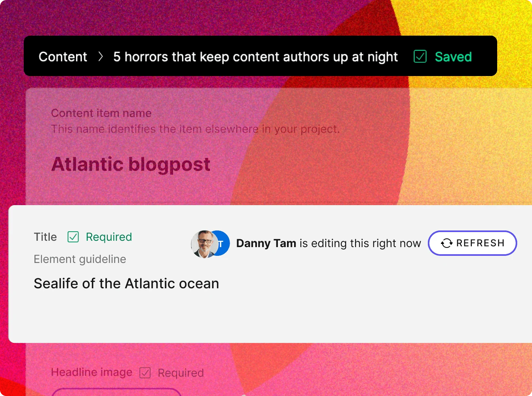Click the breadcrumb chevron after Content

(x=101, y=57)
